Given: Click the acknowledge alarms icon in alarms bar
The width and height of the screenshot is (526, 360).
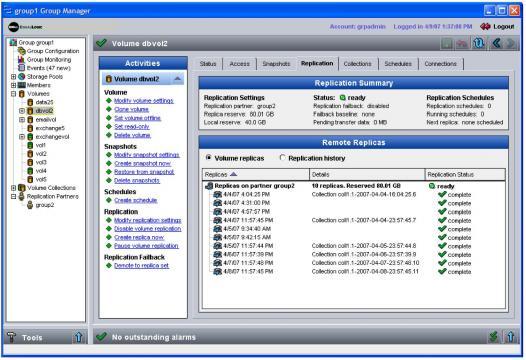Looking at the screenshot, I should 493,337.
